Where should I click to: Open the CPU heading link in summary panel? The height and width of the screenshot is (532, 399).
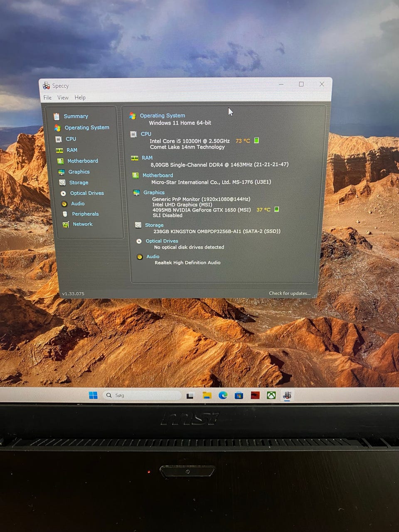146,134
